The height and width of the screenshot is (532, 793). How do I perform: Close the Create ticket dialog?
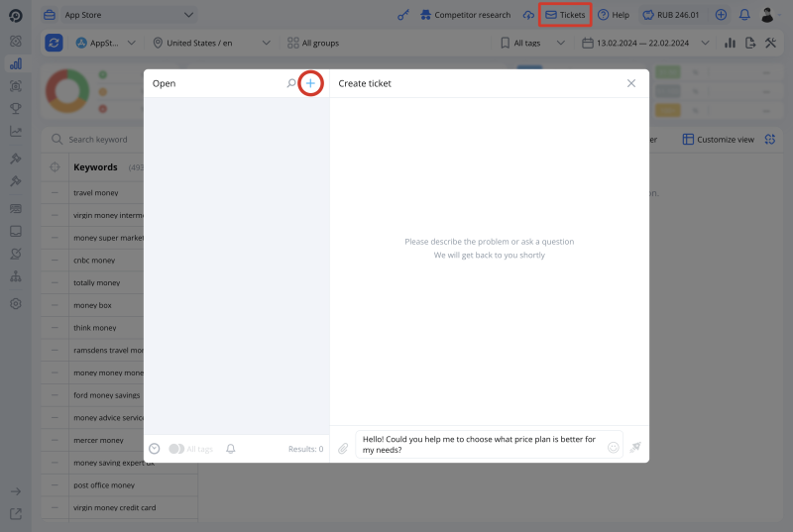point(631,83)
